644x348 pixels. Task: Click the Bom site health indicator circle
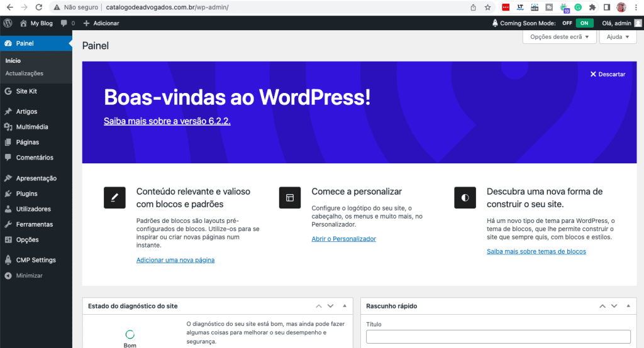pos(130,334)
